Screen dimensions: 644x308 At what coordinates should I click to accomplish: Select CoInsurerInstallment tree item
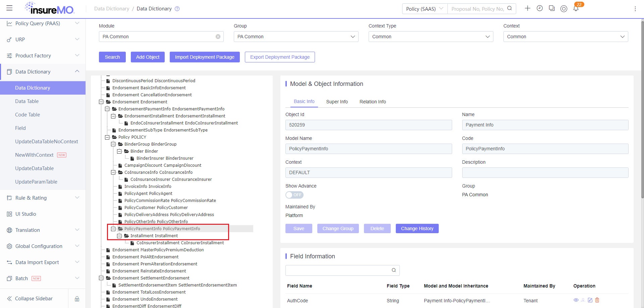(180, 243)
